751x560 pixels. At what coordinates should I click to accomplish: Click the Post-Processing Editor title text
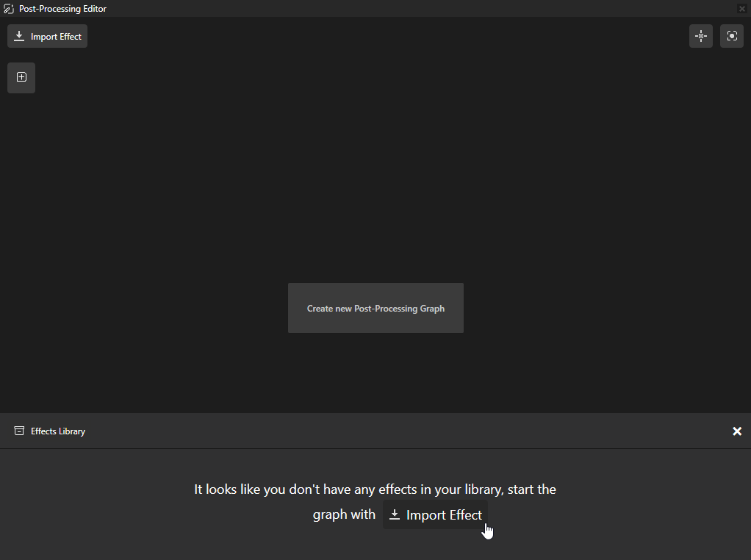62,8
